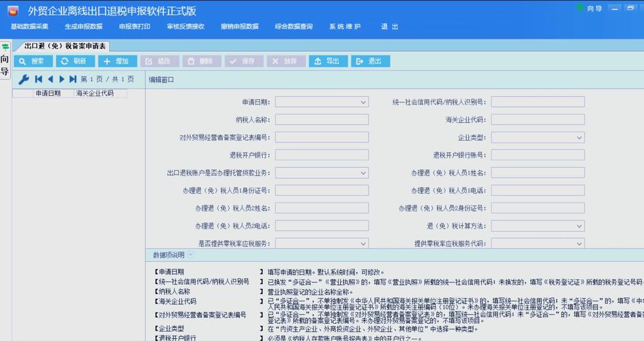Viewport: 644px width, 341px height.
Task: Click the 保存 save button
Action: pos(244,61)
